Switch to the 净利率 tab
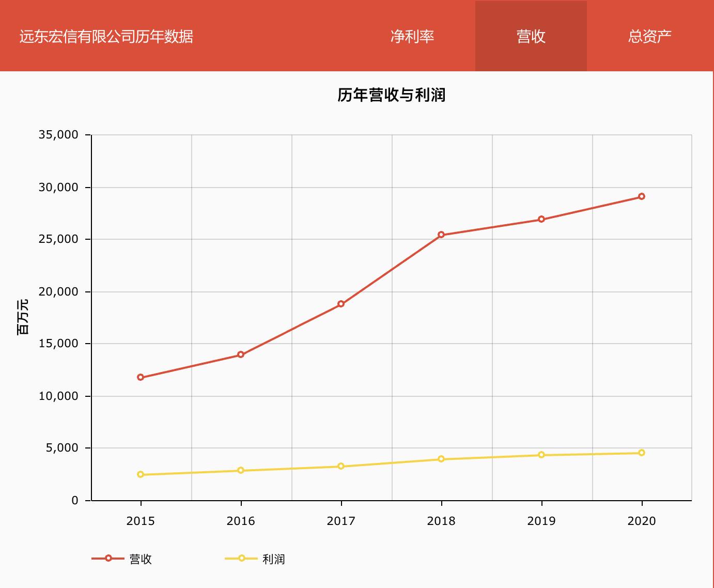The width and height of the screenshot is (714, 588). [412, 36]
